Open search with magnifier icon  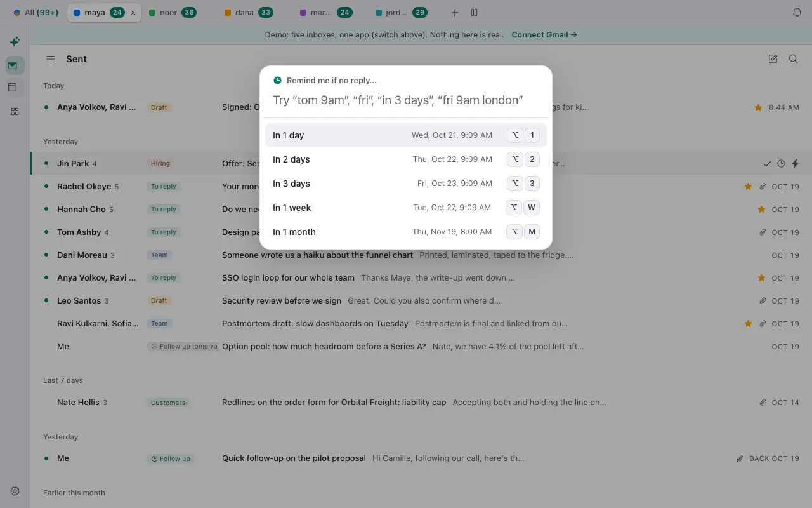tap(793, 59)
